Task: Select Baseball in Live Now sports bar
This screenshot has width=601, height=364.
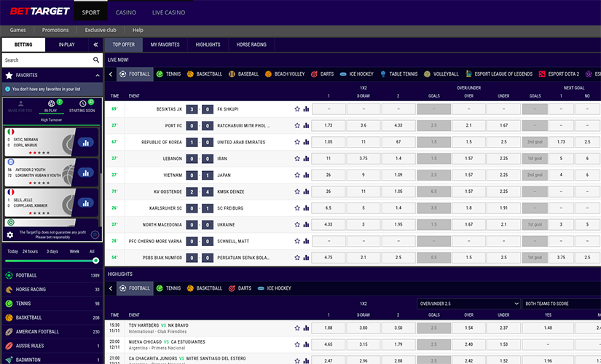Action: click(x=243, y=74)
